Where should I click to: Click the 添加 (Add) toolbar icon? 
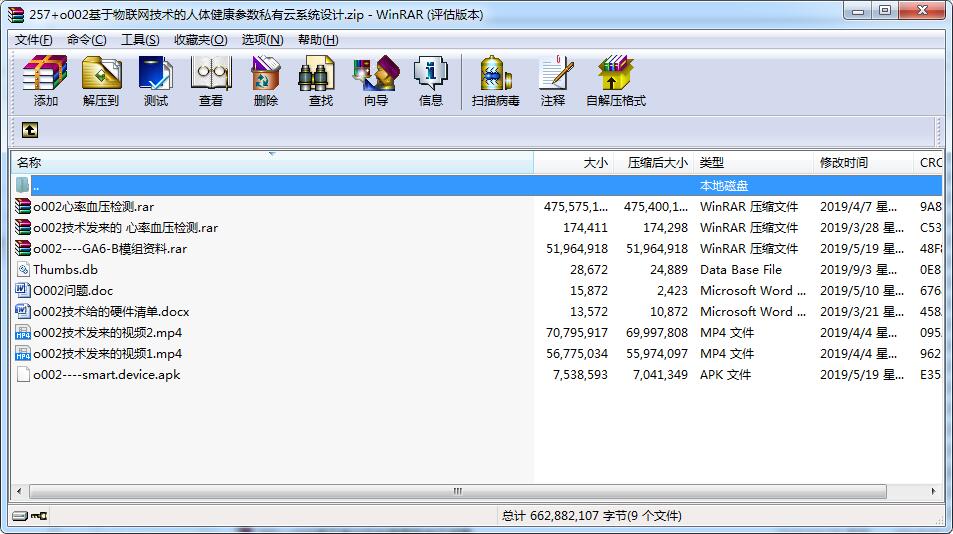pyautogui.click(x=45, y=81)
